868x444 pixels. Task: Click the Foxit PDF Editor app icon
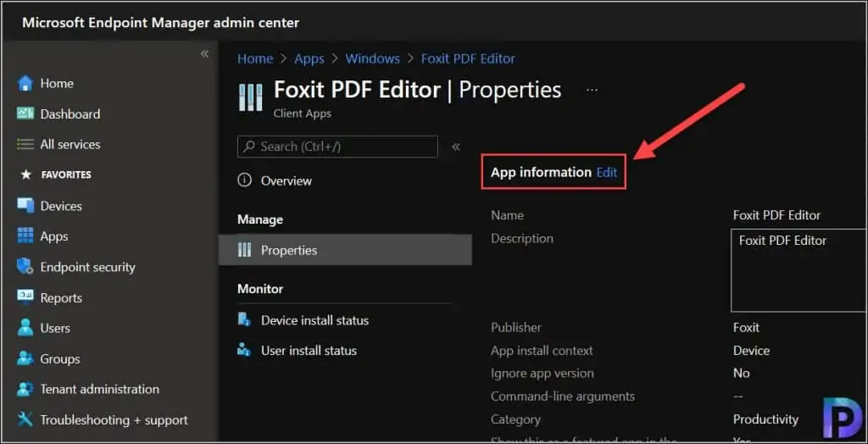tap(250, 97)
